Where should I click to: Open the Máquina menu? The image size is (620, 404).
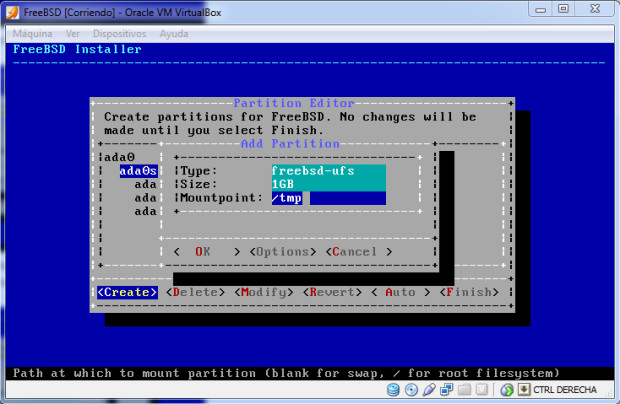[x=32, y=34]
